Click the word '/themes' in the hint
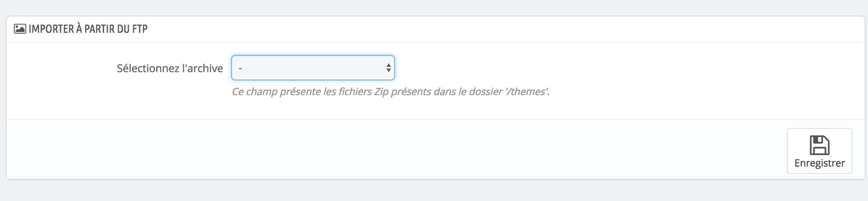The image size is (868, 201). pos(527,91)
